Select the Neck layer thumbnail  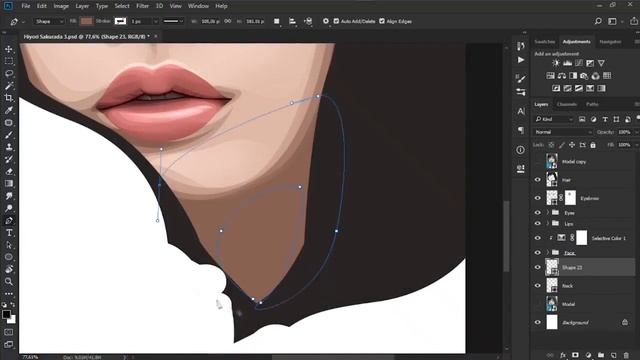pos(552,286)
